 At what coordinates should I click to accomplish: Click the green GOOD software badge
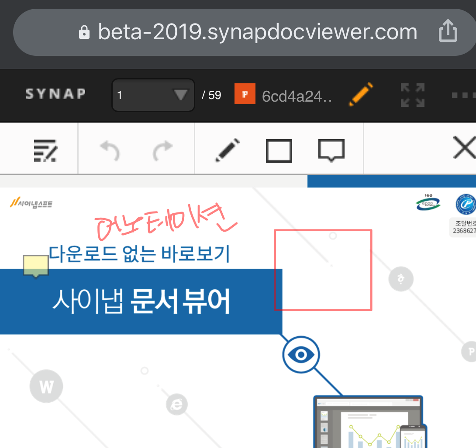click(x=428, y=202)
